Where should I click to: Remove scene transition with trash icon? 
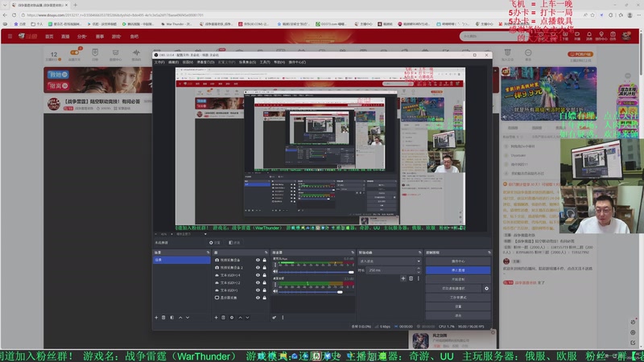411,278
